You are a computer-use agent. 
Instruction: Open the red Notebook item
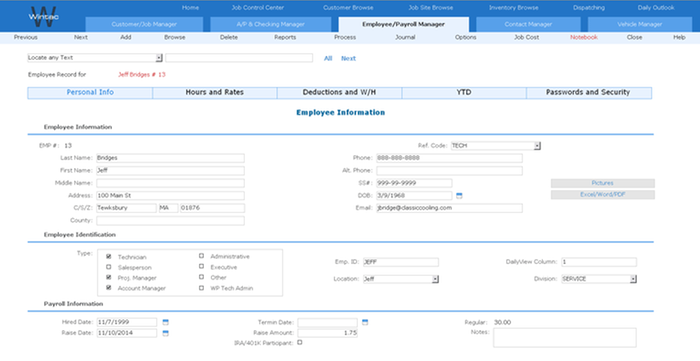click(583, 37)
